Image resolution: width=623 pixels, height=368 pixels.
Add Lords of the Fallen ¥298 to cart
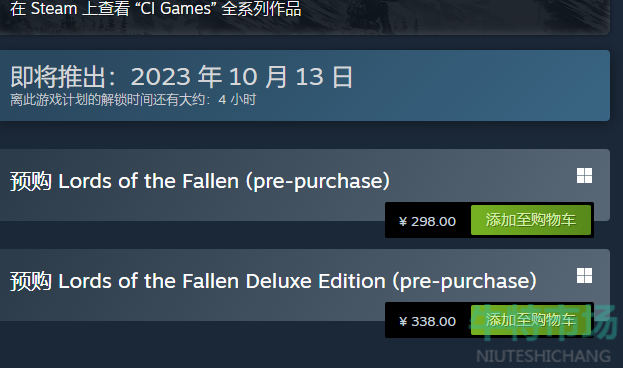530,220
